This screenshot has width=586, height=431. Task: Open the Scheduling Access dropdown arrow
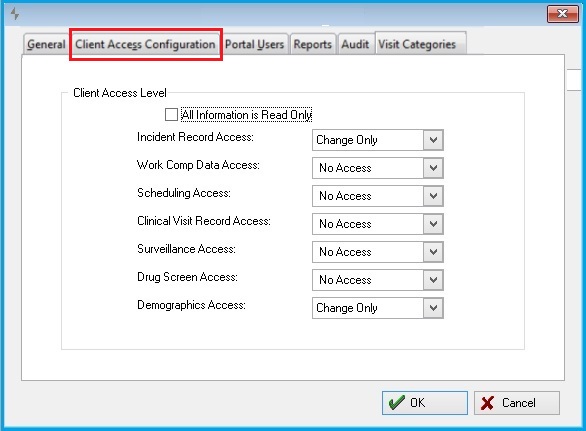[x=433, y=196]
